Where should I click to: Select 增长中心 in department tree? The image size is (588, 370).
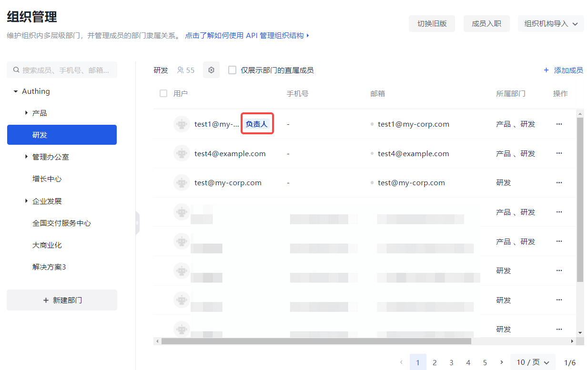point(47,179)
